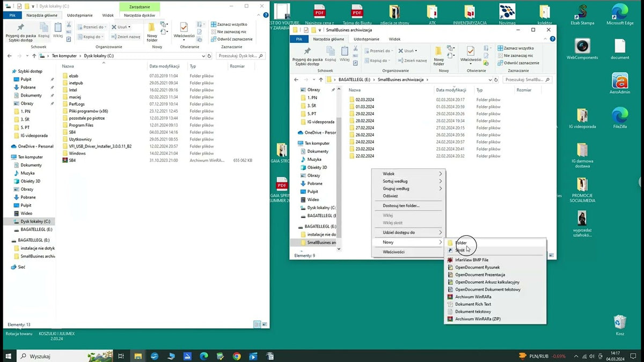Choose Folder in the Nowy submenu
644x362 pixels.
[x=495, y=243]
